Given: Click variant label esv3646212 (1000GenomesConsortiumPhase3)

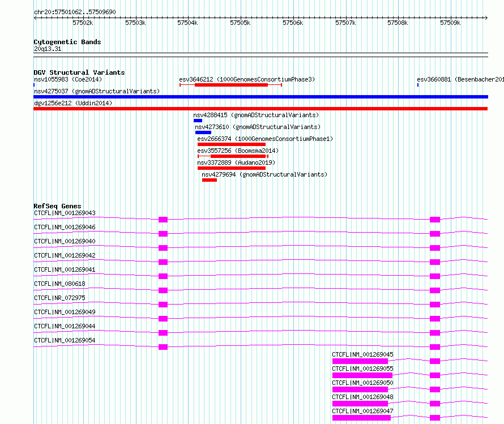Looking at the screenshot, I should click(247, 79).
